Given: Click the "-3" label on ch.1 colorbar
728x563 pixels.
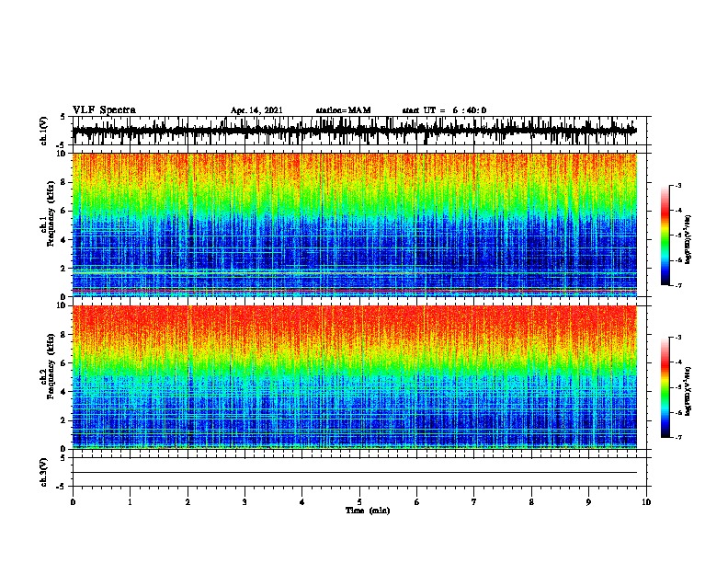Looking at the screenshot, I should (x=677, y=185).
